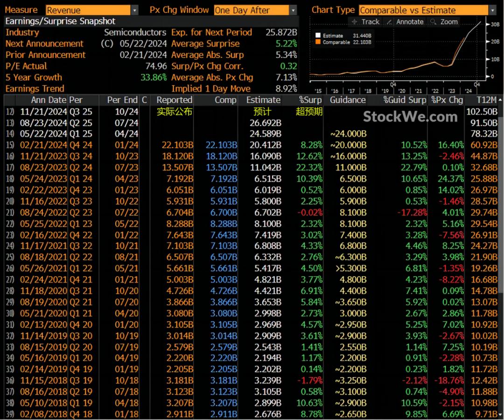Click the white Estimate legend swatch
The height and width of the screenshot is (420, 504).
point(318,35)
